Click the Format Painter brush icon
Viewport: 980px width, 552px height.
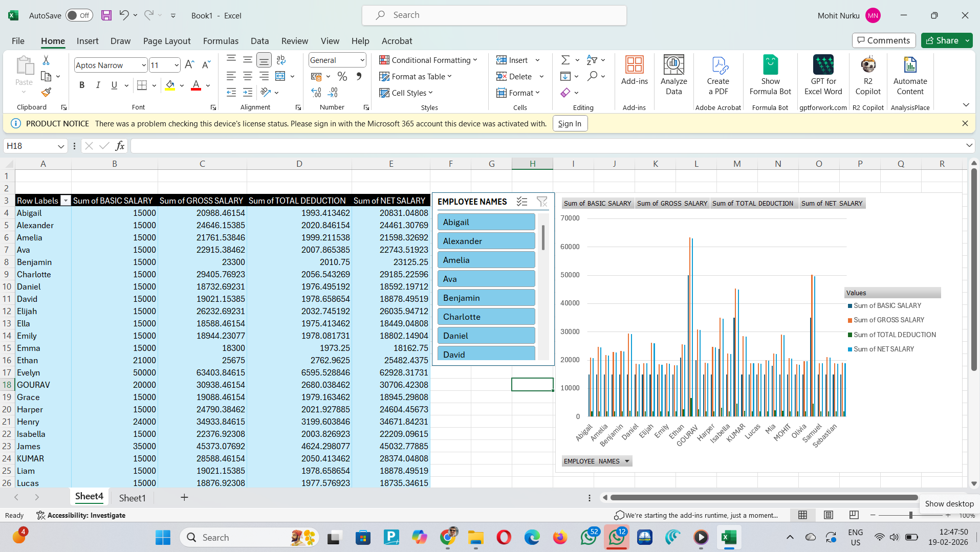(46, 93)
